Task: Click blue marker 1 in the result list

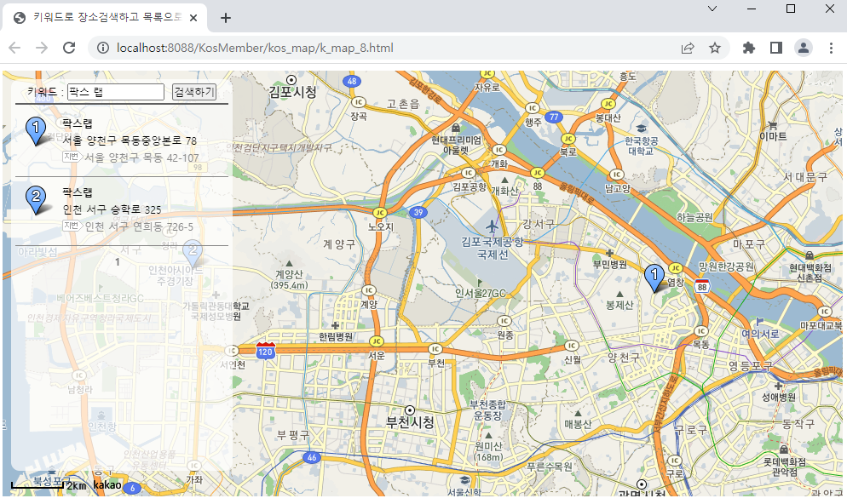Action: [36, 131]
